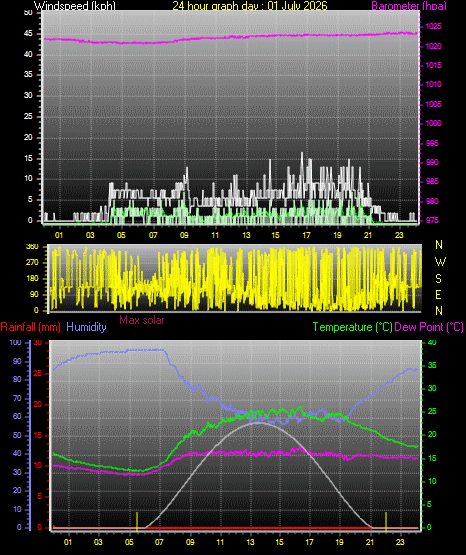This screenshot has width=466, height=555.
Task: Click 90 on the wind direction axis
Action: click(x=34, y=294)
